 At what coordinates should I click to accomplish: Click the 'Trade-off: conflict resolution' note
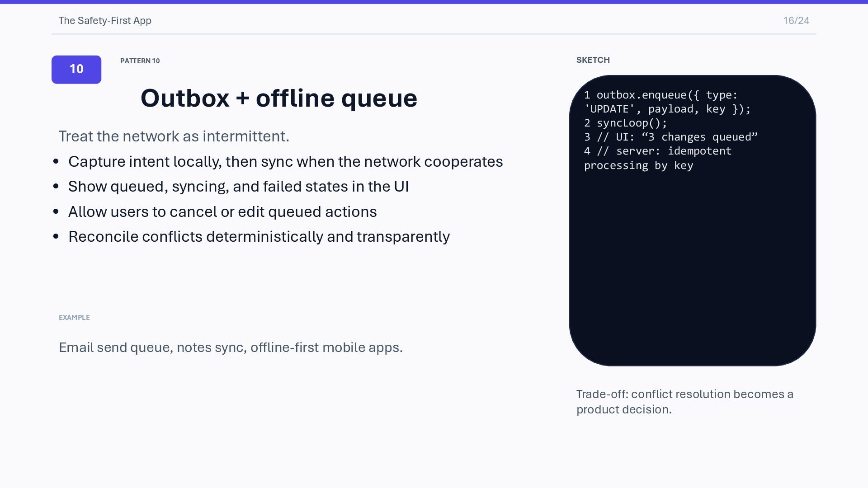click(x=684, y=401)
